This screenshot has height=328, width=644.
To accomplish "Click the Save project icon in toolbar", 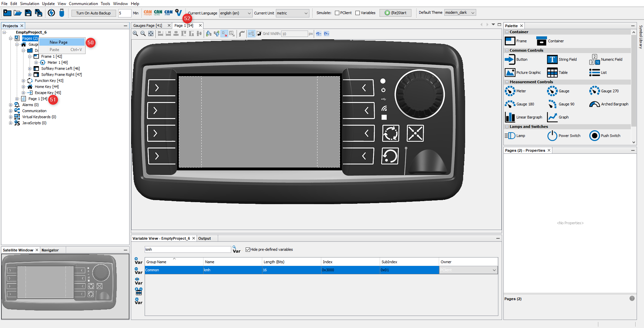I will pyautogui.click(x=28, y=13).
